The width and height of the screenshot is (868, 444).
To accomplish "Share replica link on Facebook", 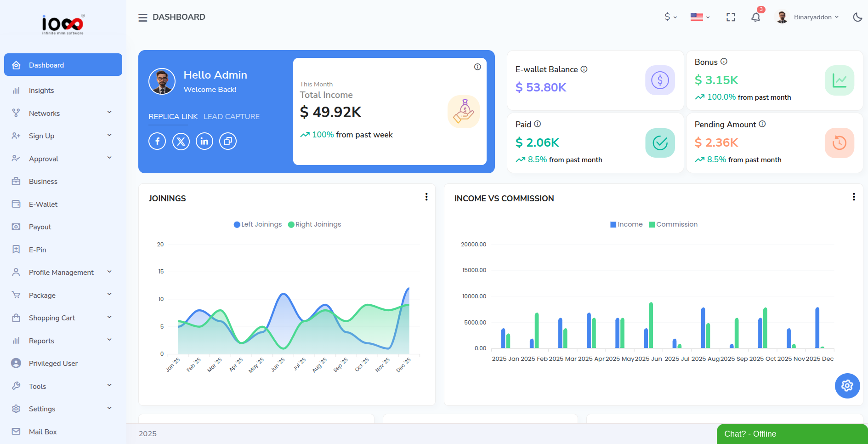I will click(x=157, y=141).
